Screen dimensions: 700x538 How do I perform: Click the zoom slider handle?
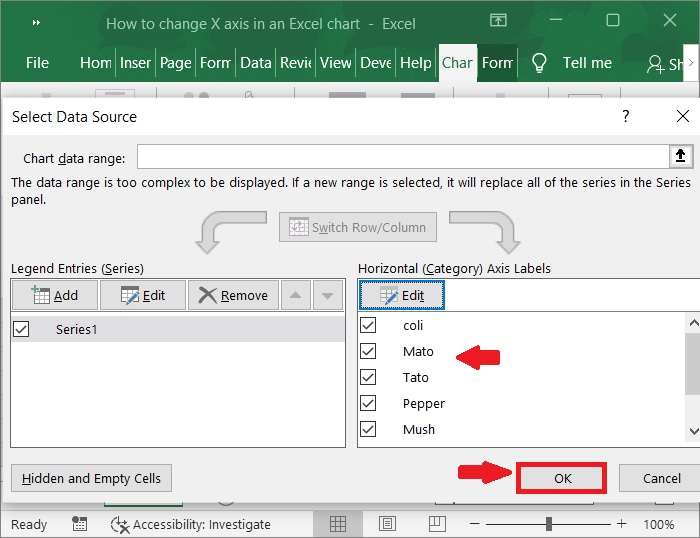pos(549,524)
